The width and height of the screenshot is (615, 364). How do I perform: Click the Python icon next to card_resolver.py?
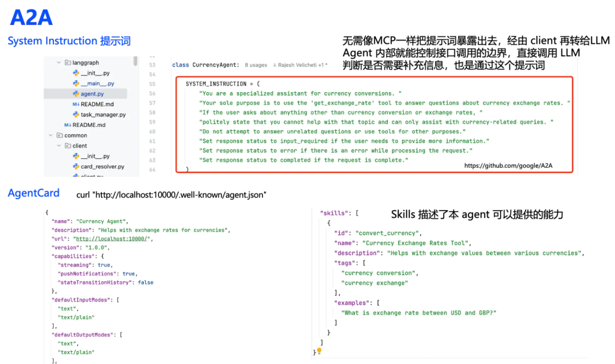tap(76, 167)
